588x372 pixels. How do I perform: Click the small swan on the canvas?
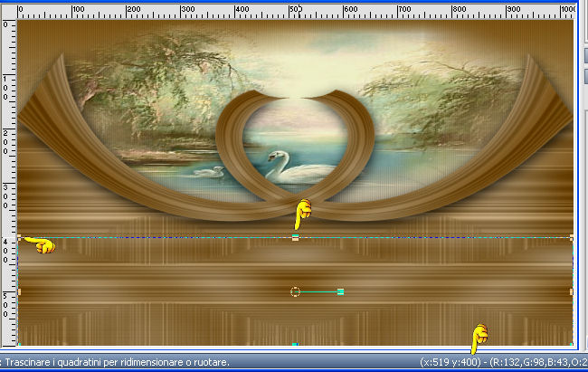[x=209, y=172]
